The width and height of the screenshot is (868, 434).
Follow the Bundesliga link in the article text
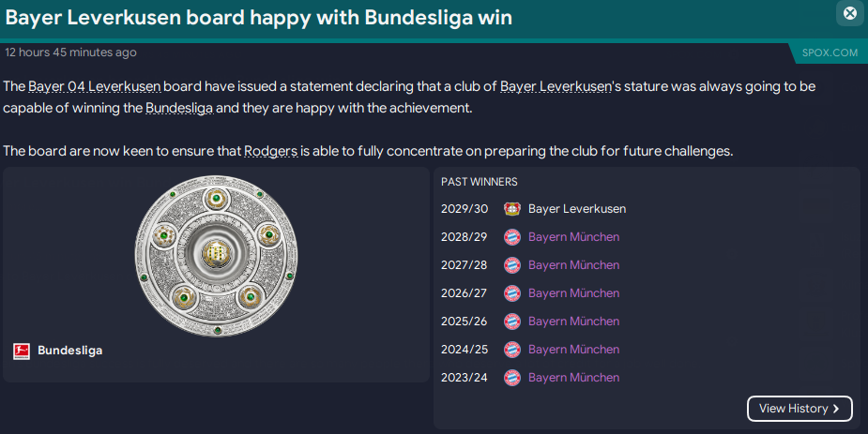(x=180, y=108)
